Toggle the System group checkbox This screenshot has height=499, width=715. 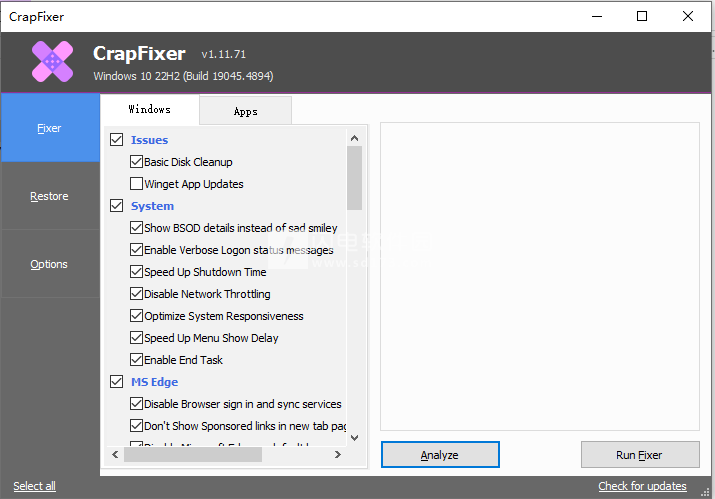click(117, 206)
